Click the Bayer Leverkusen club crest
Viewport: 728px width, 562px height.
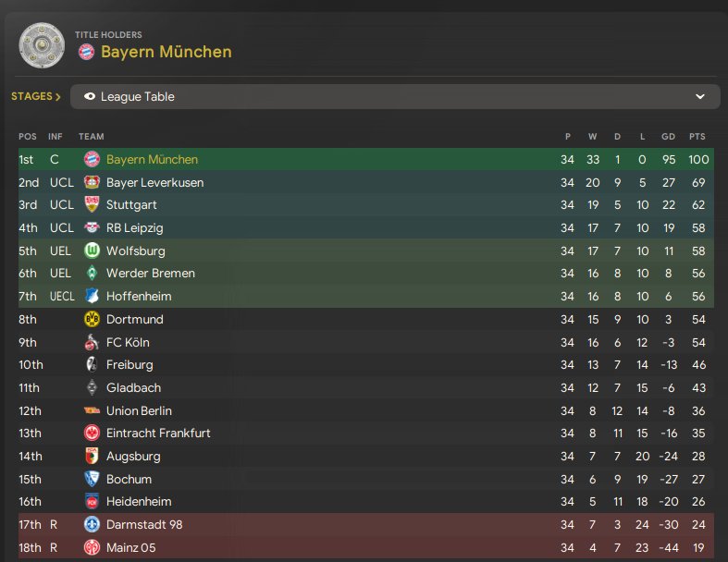point(92,182)
